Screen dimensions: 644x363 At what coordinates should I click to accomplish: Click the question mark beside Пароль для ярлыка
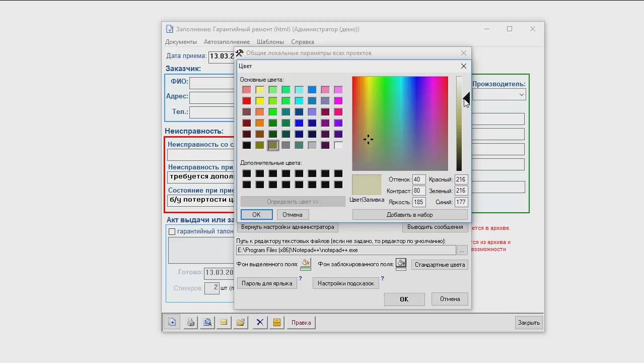pyautogui.click(x=301, y=278)
